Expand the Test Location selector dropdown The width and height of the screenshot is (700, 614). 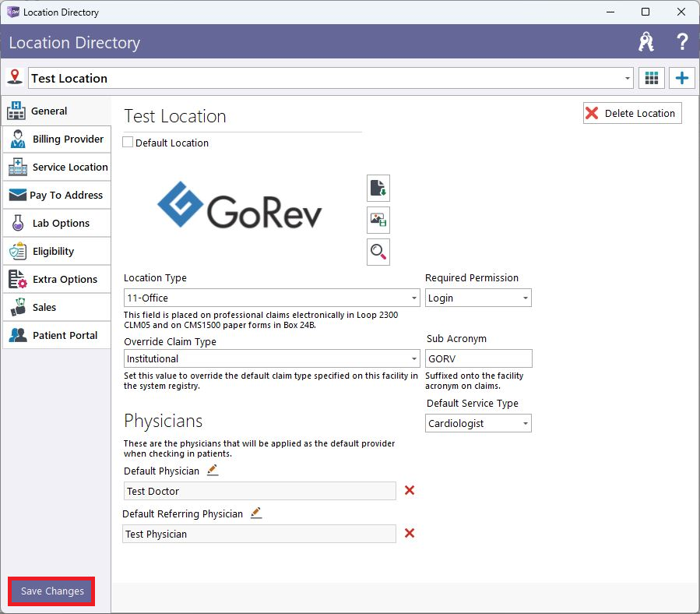[628, 78]
